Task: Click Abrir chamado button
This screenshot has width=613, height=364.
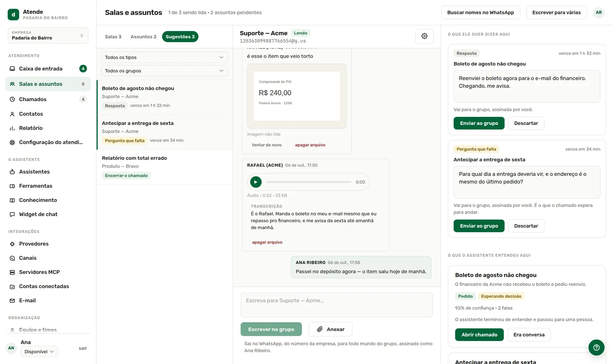Action: [x=479, y=335]
